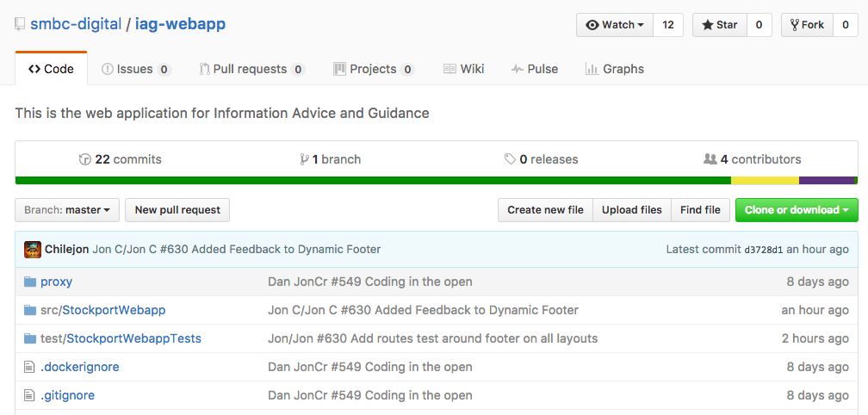868x415 pixels.
Task: Click the .gitignore file icon
Action: pos(29,396)
